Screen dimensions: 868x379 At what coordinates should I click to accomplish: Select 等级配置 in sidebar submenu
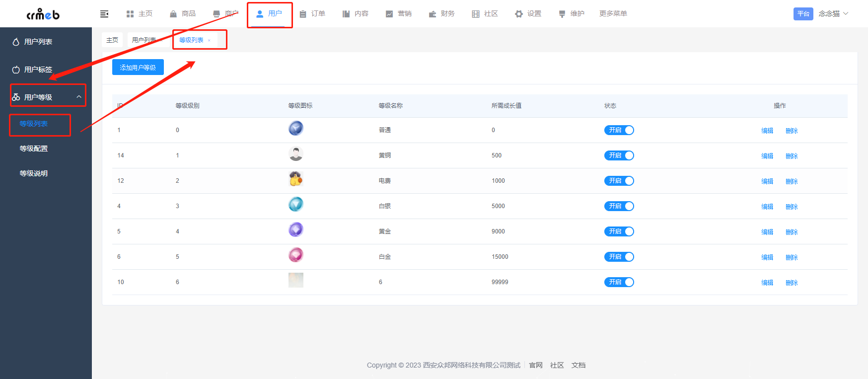34,149
